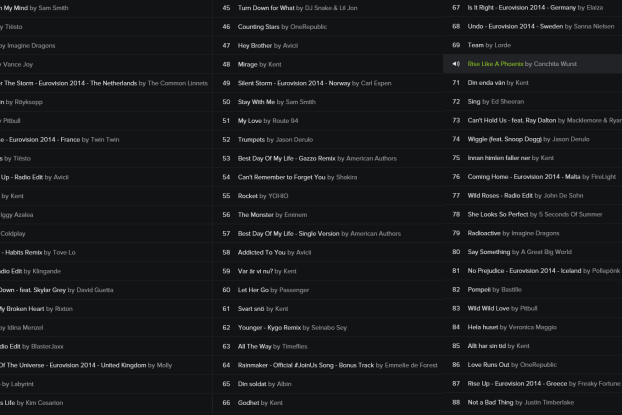The image size is (622, 415).
Task: Select the track Counting Stars
Action: point(259,26)
